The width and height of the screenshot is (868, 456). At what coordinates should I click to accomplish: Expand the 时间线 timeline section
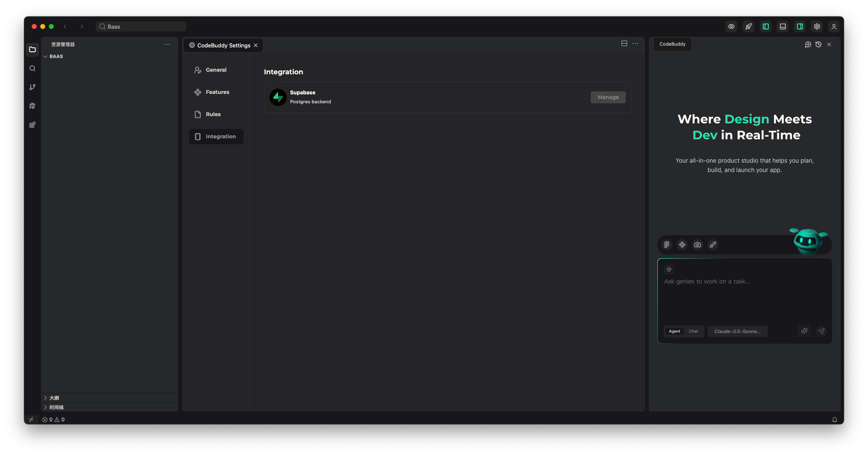[109, 407]
